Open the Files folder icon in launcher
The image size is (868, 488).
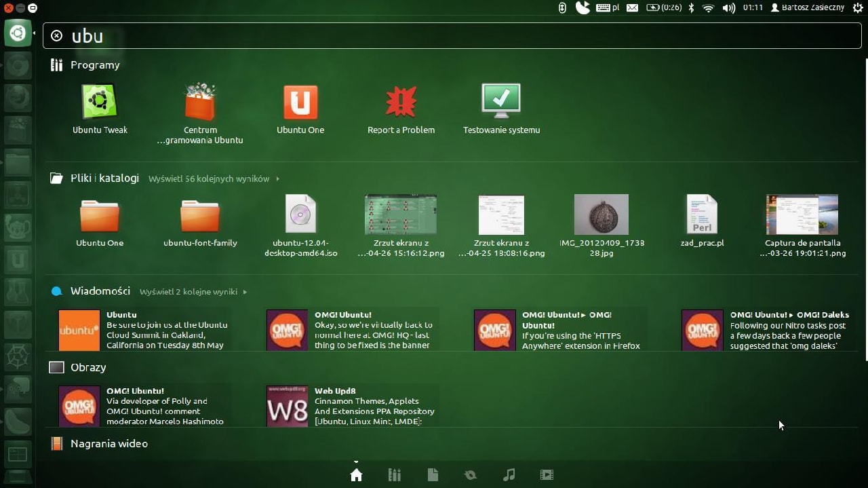pyautogui.click(x=18, y=163)
